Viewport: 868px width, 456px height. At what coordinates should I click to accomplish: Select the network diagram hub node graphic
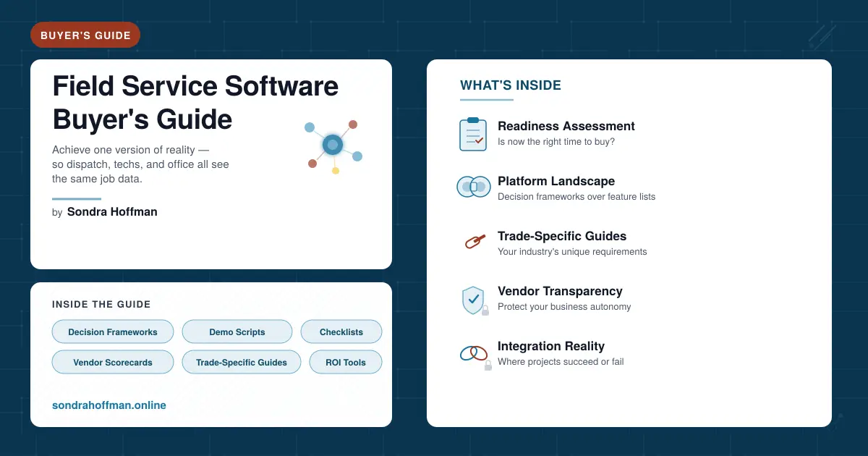333,145
